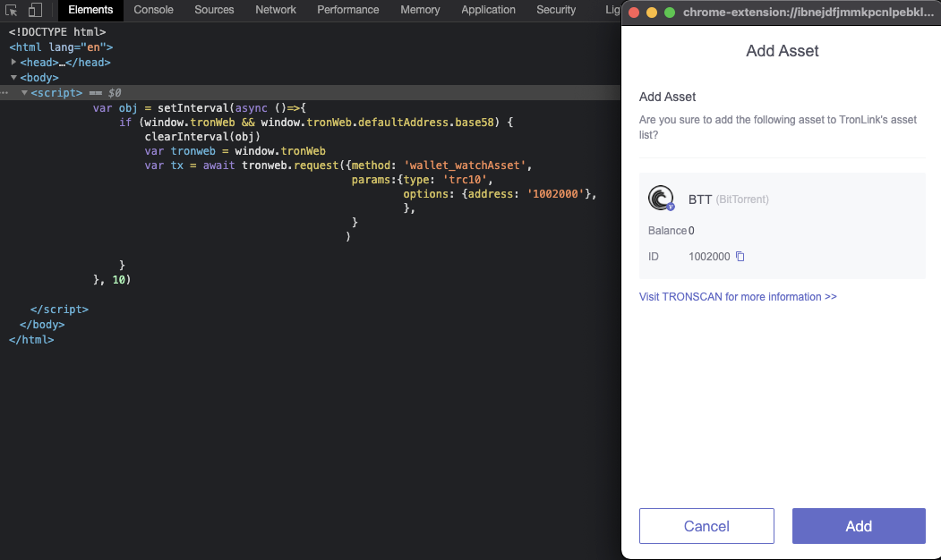Confirm with the Add button
This screenshot has height=560, width=941.
(859, 526)
